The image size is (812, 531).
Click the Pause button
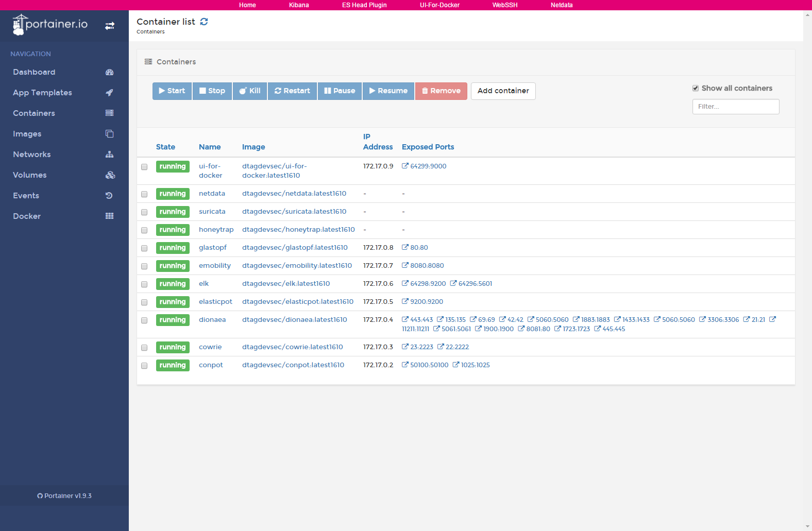(340, 91)
